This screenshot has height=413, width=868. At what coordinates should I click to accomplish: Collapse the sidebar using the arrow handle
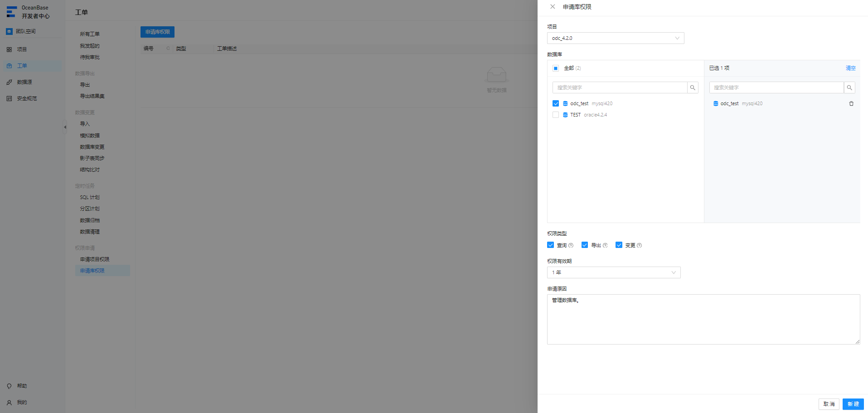[65, 127]
